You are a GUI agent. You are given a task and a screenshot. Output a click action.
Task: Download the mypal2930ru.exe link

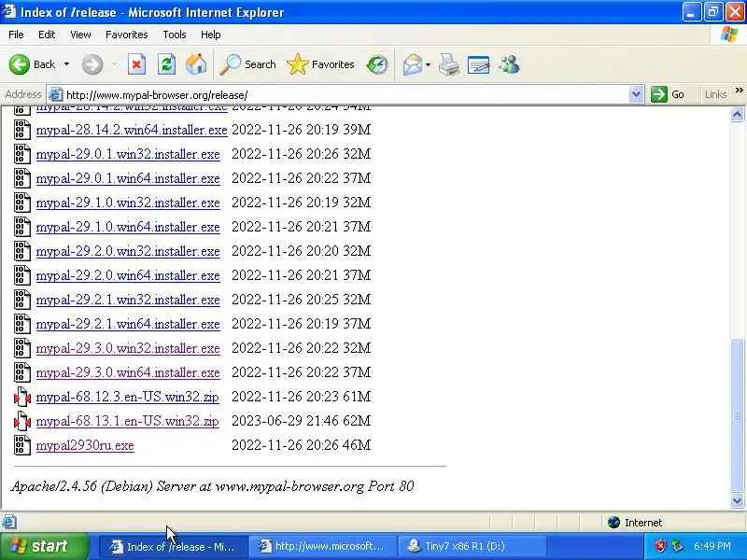[x=85, y=446]
